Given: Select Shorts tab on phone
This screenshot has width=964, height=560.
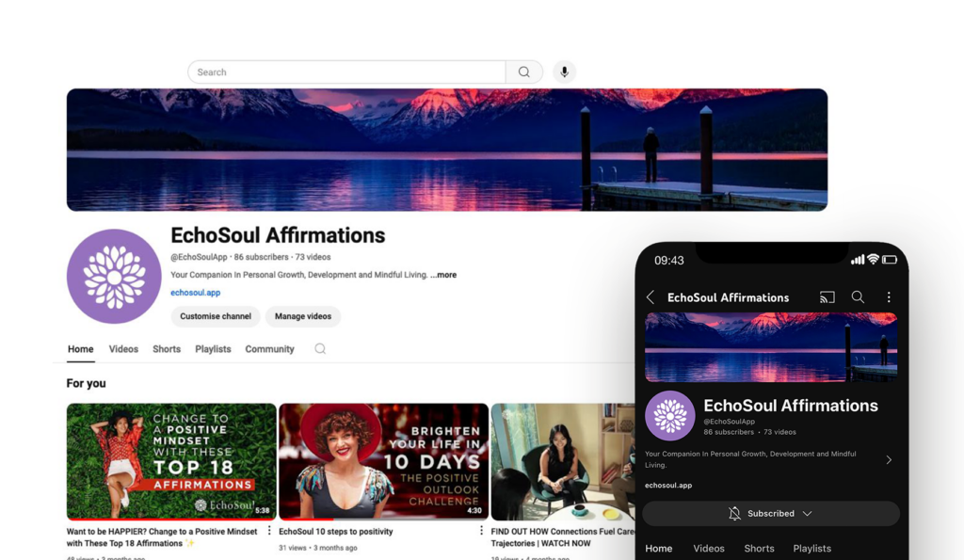Looking at the screenshot, I should click(760, 549).
